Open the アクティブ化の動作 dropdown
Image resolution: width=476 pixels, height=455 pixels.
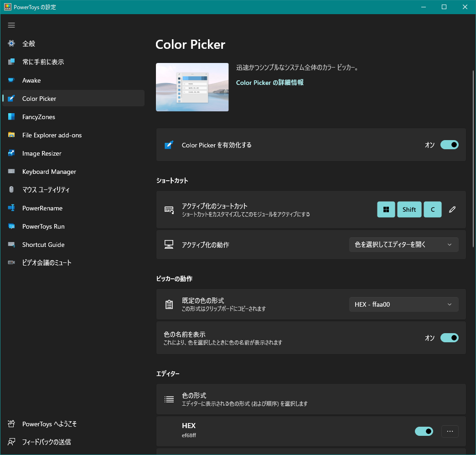[x=404, y=245]
